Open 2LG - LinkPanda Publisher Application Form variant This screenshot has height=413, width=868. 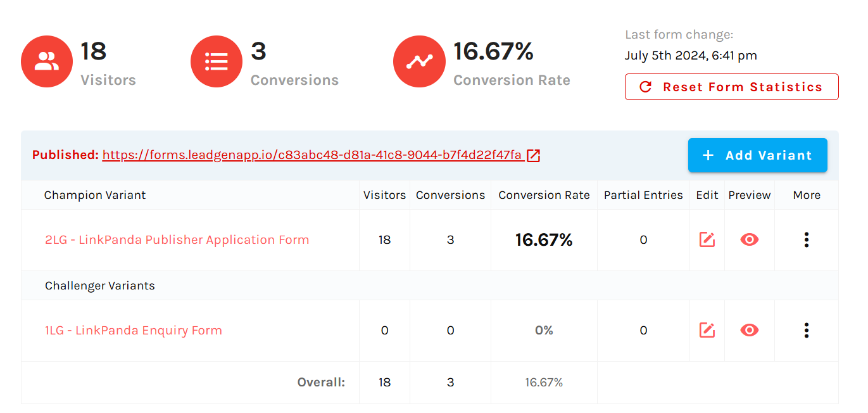[177, 240]
